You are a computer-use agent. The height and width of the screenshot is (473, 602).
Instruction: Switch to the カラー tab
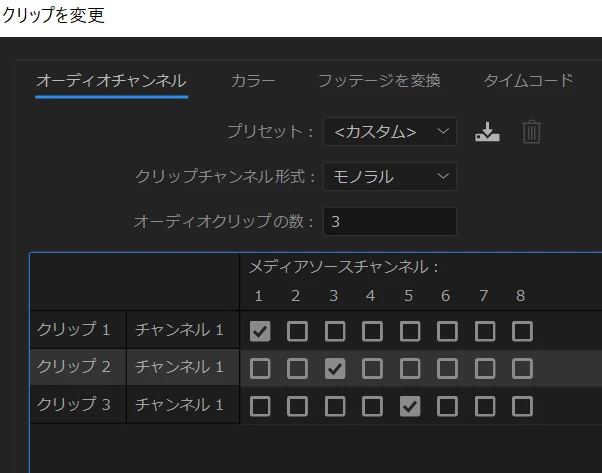pyautogui.click(x=253, y=81)
